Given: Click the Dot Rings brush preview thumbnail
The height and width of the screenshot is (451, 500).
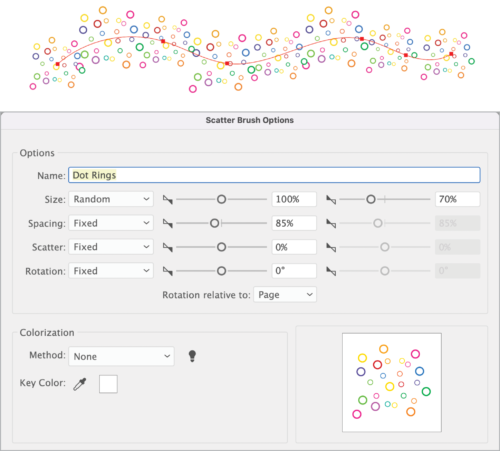Looking at the screenshot, I should (x=392, y=382).
